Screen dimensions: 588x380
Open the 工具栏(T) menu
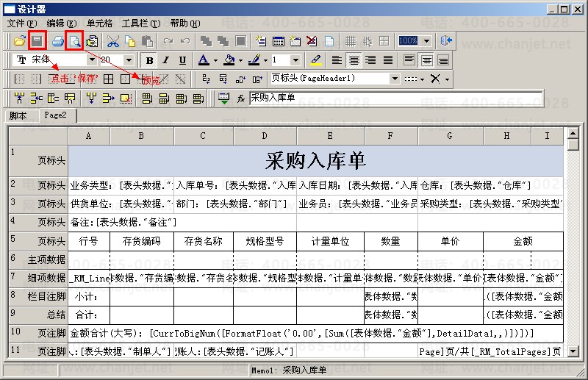[x=141, y=24]
